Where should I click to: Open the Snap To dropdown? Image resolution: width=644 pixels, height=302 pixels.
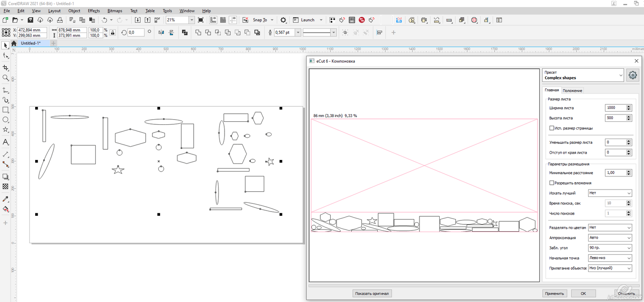(272, 20)
